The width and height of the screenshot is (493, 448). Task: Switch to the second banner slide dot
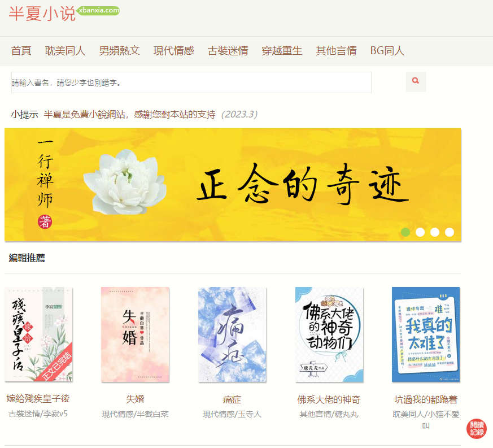420,232
